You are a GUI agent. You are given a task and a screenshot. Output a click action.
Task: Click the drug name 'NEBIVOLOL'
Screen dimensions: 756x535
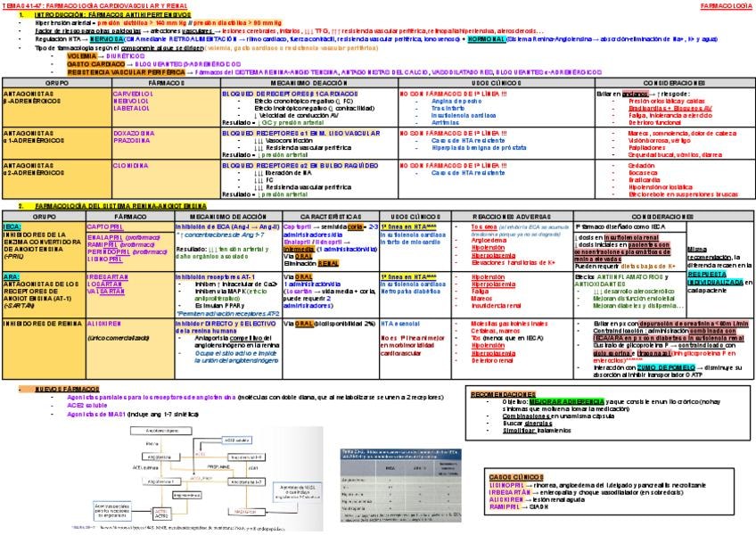click(x=131, y=102)
